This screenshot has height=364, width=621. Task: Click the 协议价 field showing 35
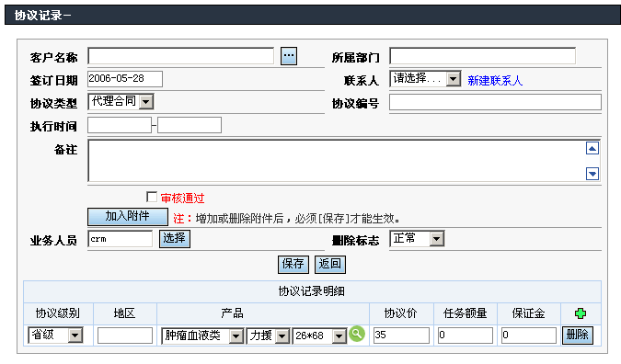[401, 336]
